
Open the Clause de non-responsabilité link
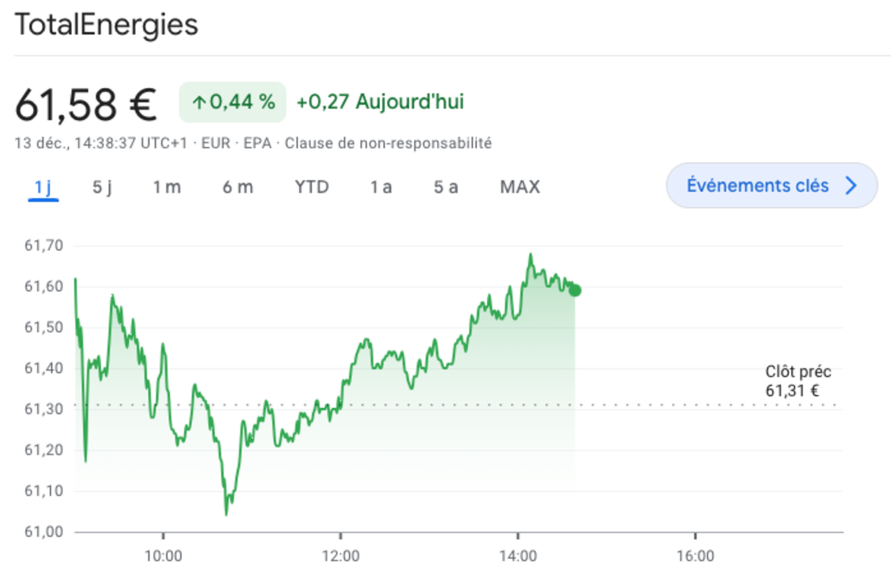[x=388, y=143]
